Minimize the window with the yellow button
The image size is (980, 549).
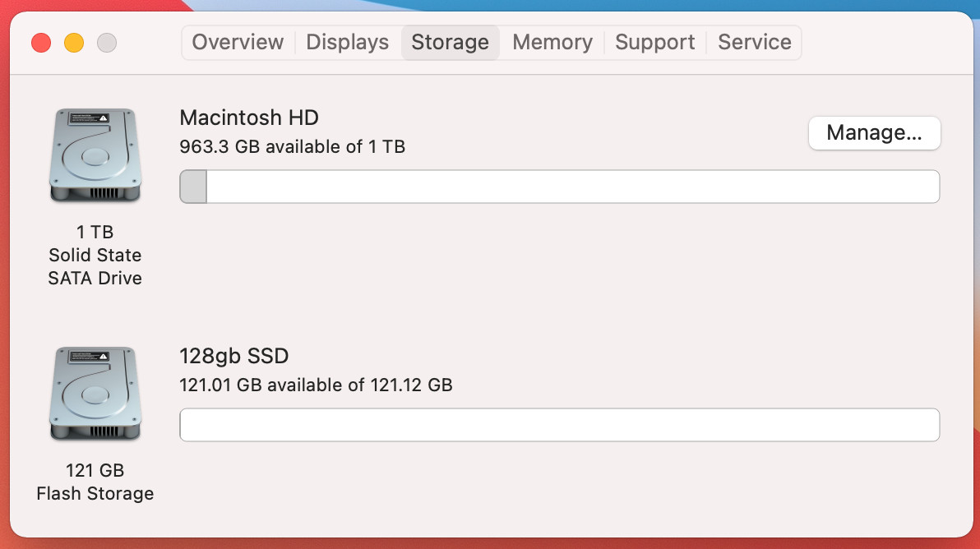(x=74, y=43)
